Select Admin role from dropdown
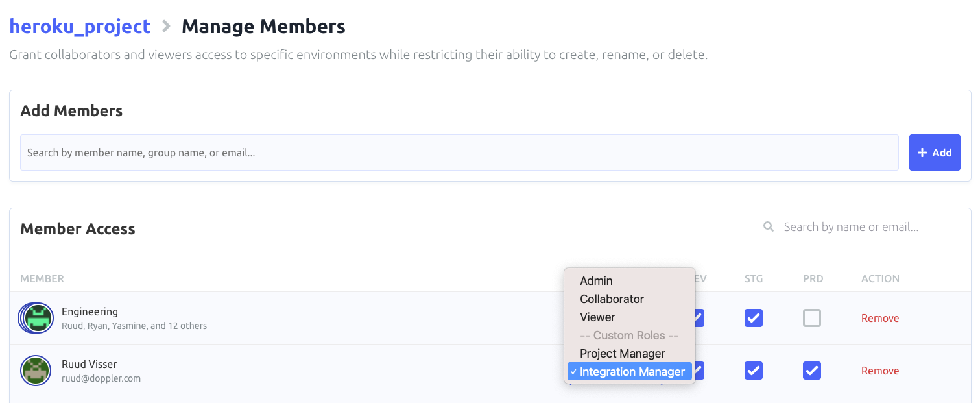 (596, 281)
